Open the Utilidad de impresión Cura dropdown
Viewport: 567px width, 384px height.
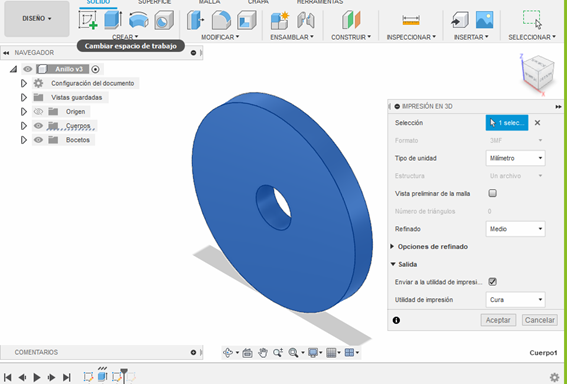point(515,300)
